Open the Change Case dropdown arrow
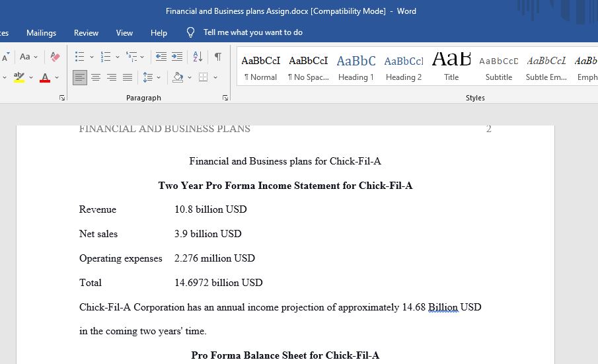598x364 pixels. pyautogui.click(x=36, y=57)
